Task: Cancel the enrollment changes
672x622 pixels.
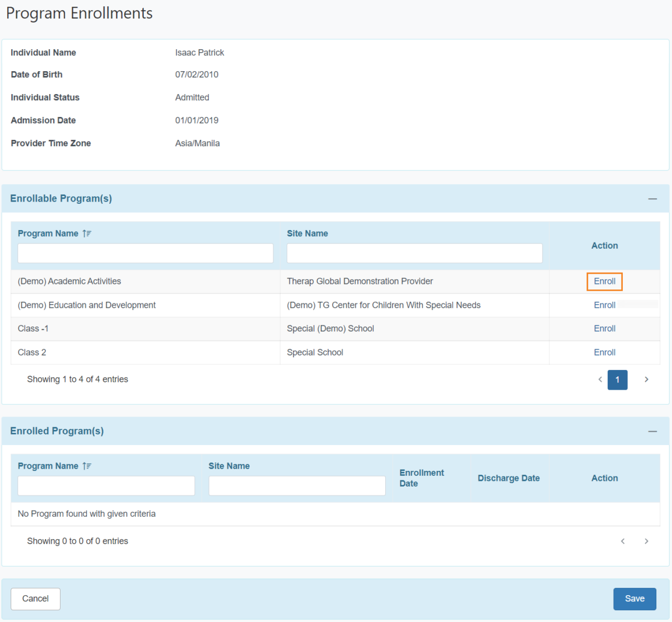Action: coord(35,598)
